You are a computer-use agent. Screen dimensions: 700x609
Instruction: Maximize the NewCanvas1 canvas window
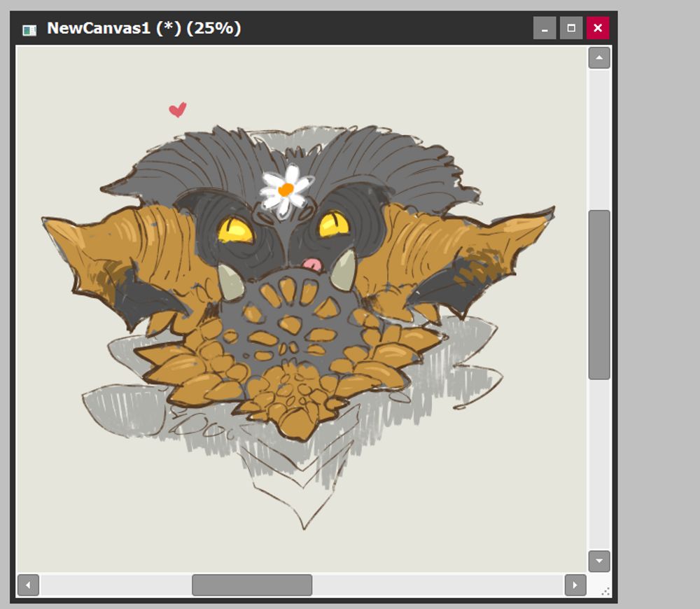(571, 28)
